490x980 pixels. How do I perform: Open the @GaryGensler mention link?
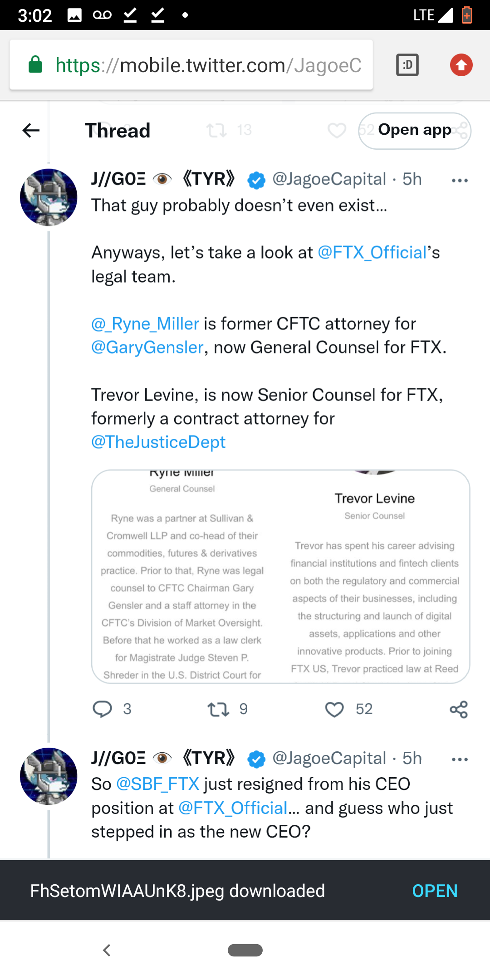[x=147, y=347]
